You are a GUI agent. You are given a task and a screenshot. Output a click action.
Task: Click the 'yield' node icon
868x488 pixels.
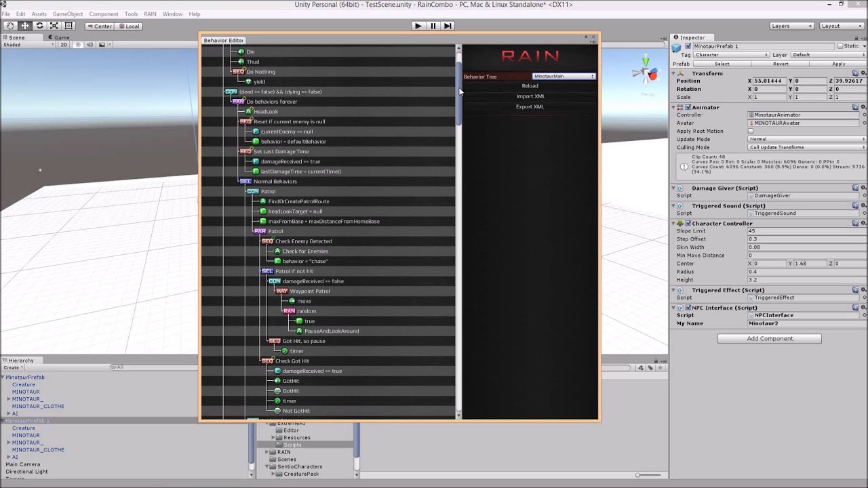(248, 81)
